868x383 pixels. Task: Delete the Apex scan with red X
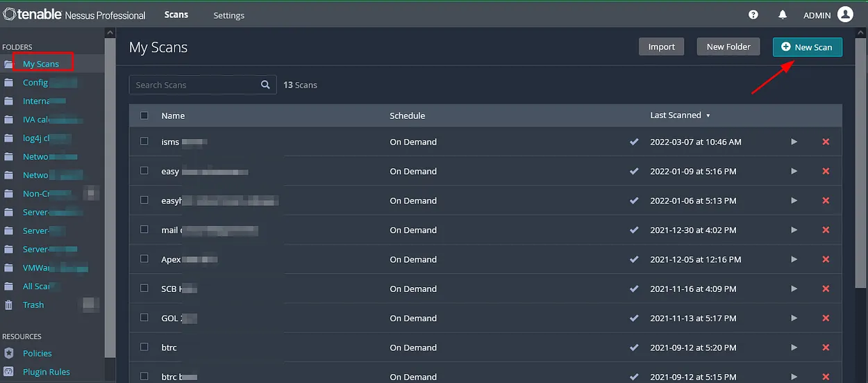click(x=826, y=259)
